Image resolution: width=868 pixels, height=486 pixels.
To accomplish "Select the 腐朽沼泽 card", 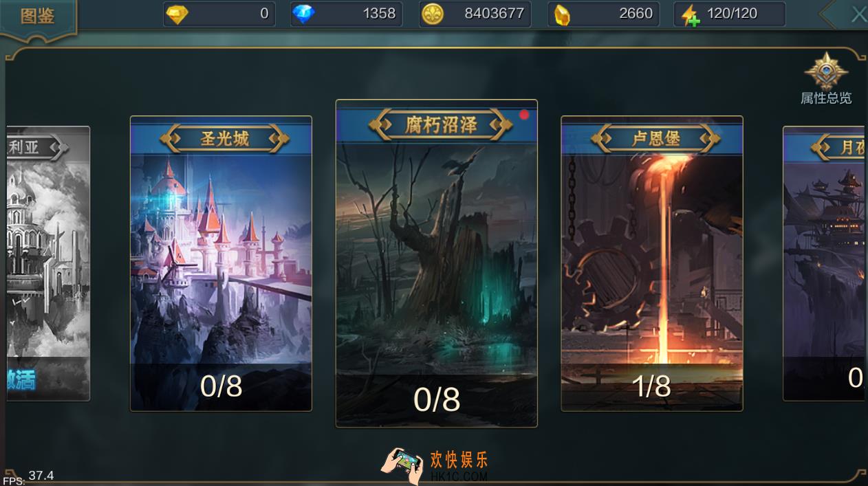I will point(437,264).
